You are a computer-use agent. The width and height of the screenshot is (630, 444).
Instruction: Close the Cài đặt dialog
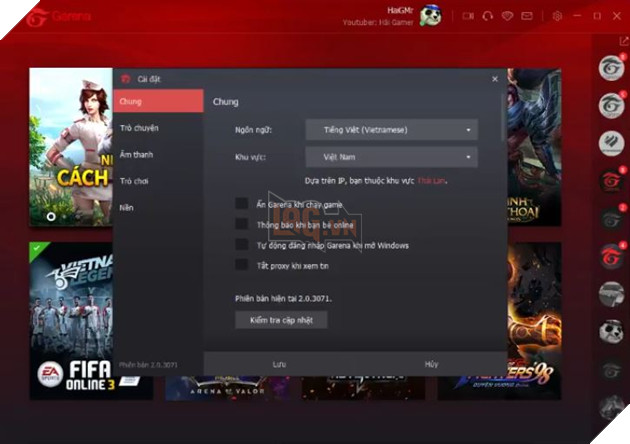click(x=495, y=79)
